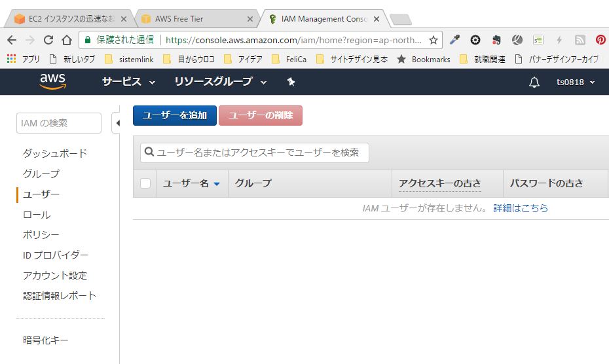Click the green spreadsheet extension icon

click(x=538, y=40)
